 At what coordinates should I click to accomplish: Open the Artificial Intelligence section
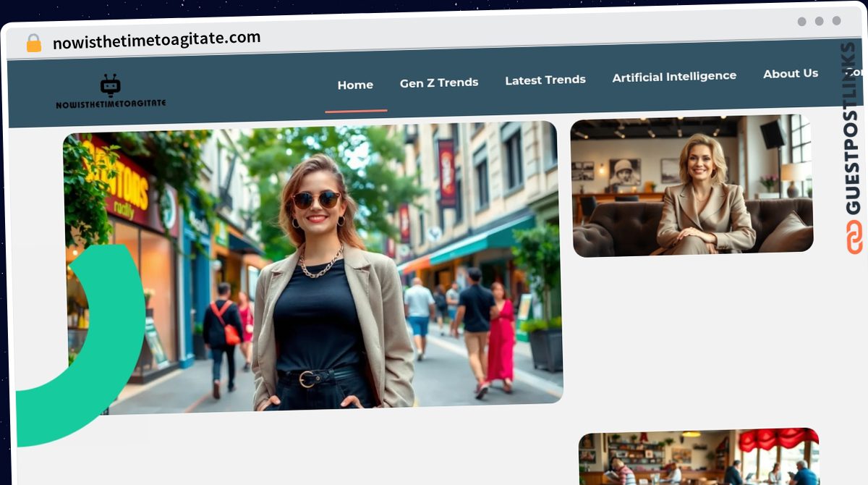674,76
